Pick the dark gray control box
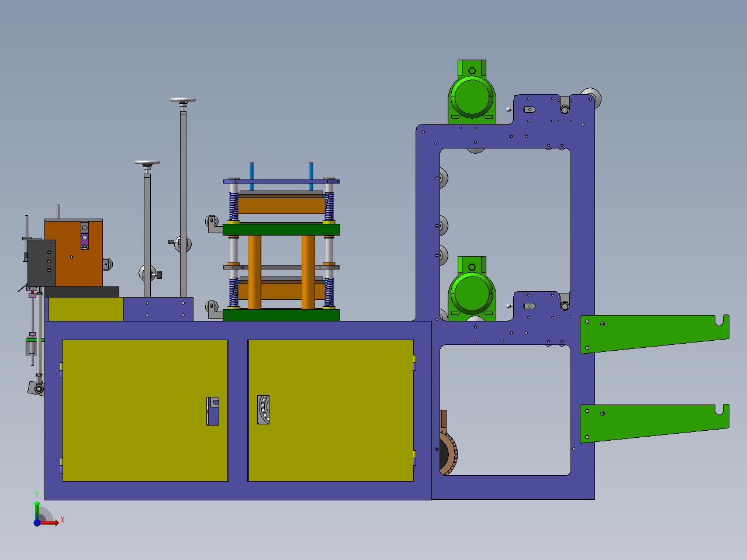This screenshot has width=747, height=560. click(x=41, y=263)
